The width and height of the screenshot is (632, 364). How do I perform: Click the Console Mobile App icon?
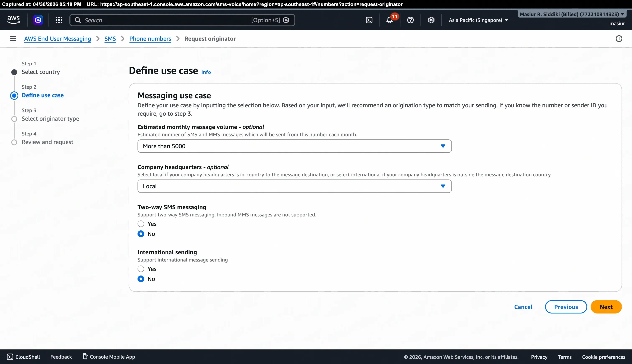85,356
